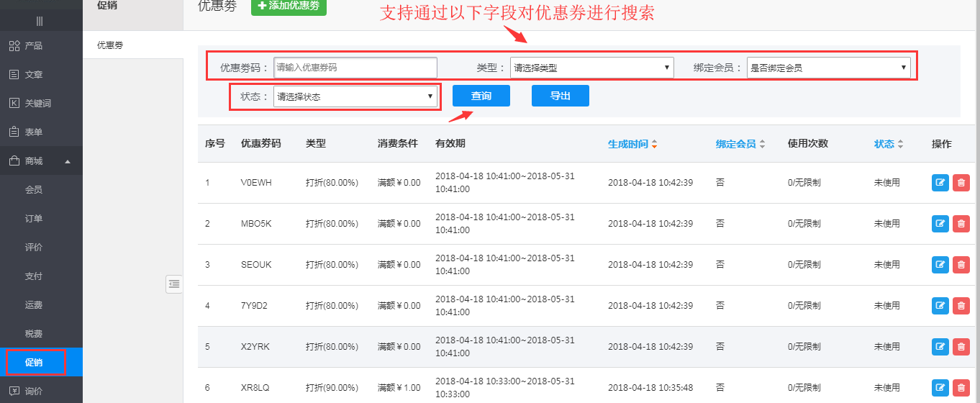Image resolution: width=980 pixels, height=403 pixels.
Task: Open the 是否绑定会员 dropdown
Action: pos(828,68)
